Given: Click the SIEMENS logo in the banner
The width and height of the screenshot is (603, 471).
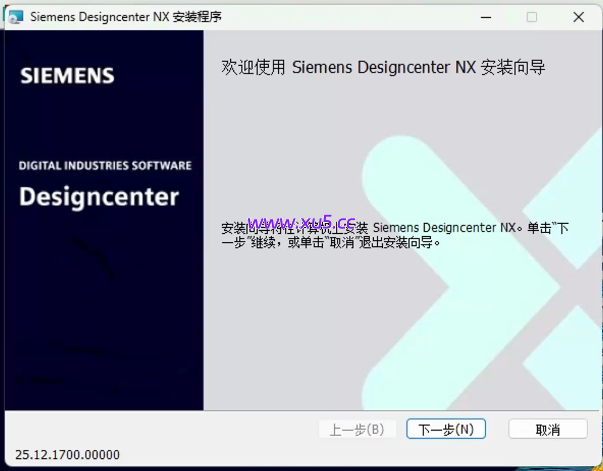Looking at the screenshot, I should click(x=67, y=76).
